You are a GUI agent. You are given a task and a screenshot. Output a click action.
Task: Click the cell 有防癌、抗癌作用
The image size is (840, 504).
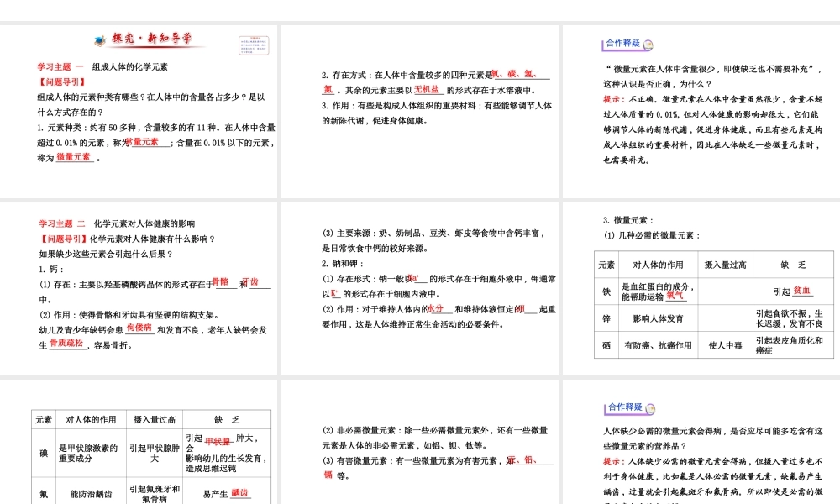[658, 345]
